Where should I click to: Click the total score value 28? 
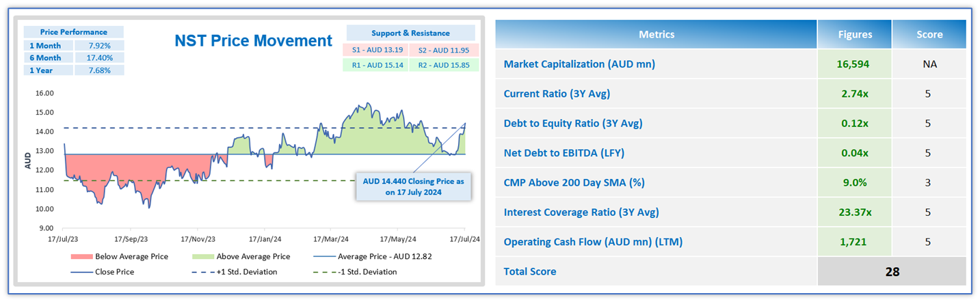(x=892, y=271)
